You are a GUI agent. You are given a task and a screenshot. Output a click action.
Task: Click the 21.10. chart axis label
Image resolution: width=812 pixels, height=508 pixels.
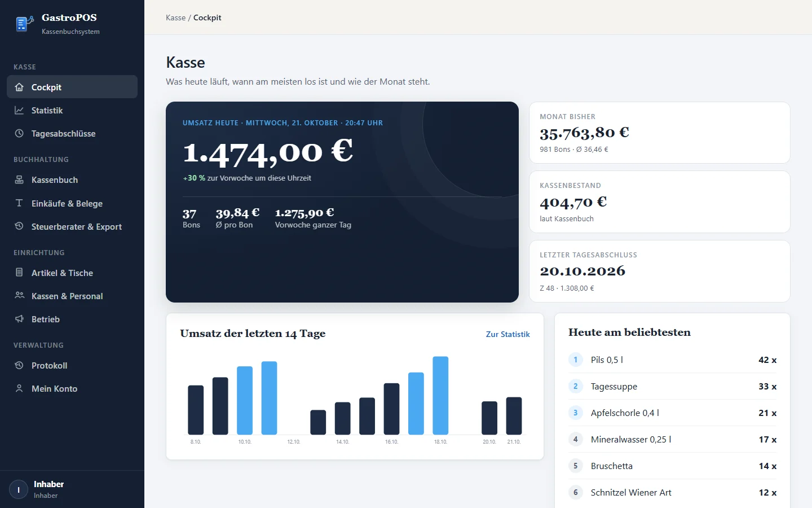pyautogui.click(x=514, y=442)
